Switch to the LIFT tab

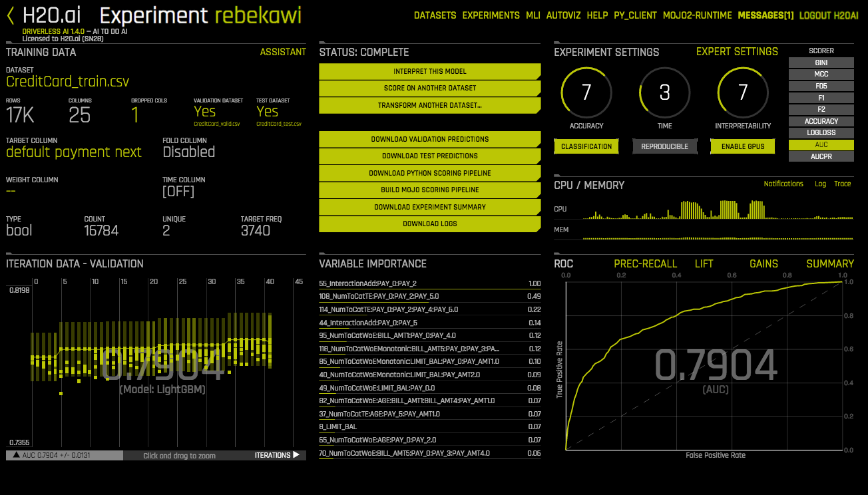click(x=704, y=263)
